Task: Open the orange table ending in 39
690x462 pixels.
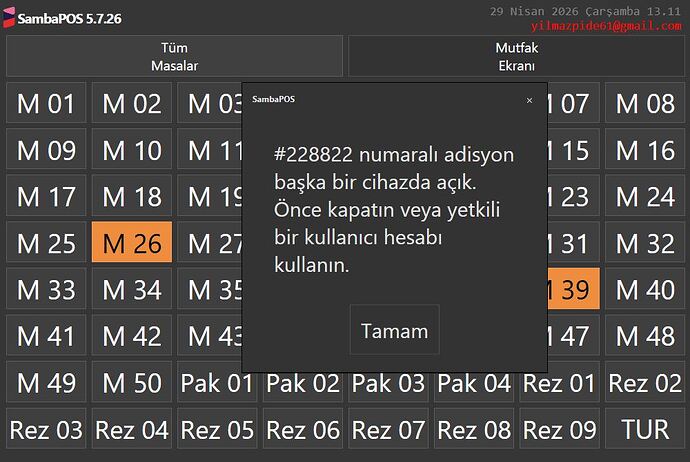Action: coord(573,290)
